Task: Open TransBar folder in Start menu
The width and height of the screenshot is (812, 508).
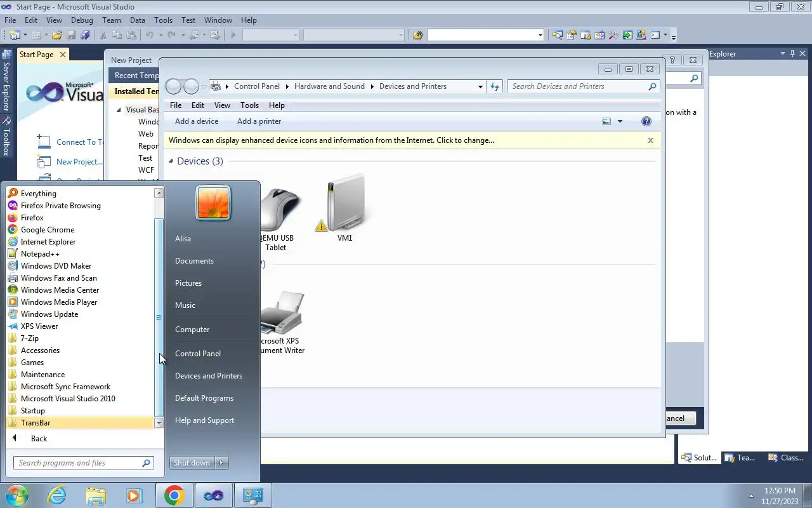Action: click(80, 423)
